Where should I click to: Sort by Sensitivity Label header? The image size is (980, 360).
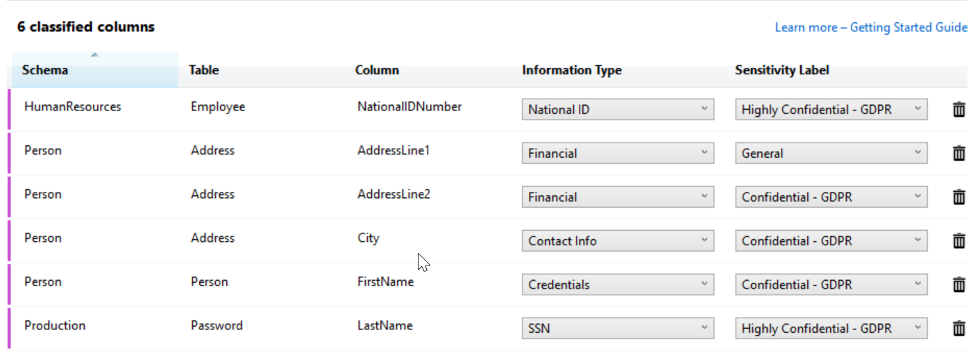(x=782, y=70)
